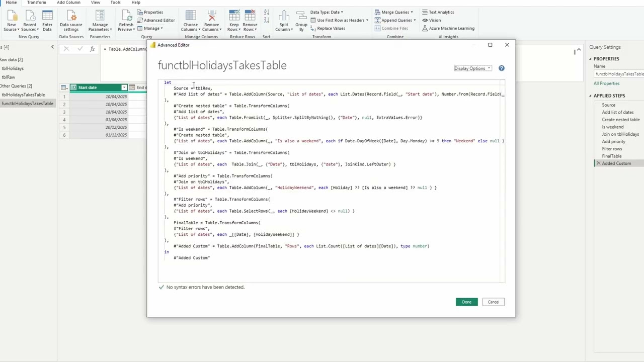644x362 pixels.
Task: Switch to the Transform ribbon tab
Action: click(x=36, y=3)
